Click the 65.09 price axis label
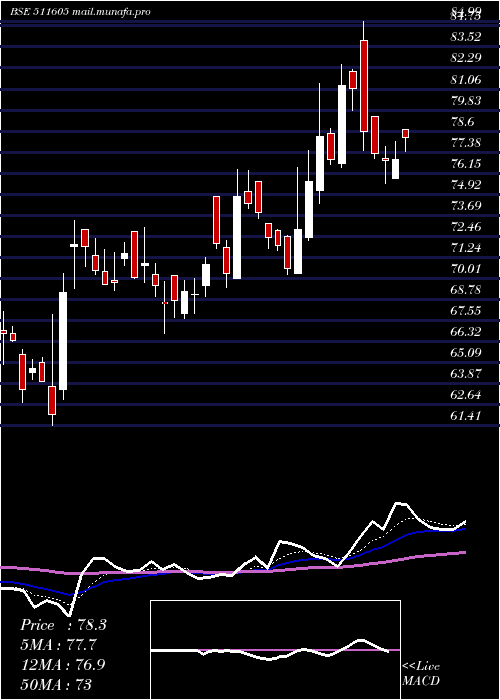500x700 pixels. click(x=466, y=353)
